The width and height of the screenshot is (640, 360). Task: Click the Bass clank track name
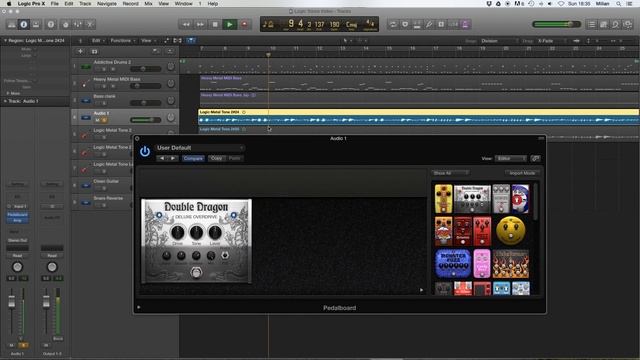[104, 96]
